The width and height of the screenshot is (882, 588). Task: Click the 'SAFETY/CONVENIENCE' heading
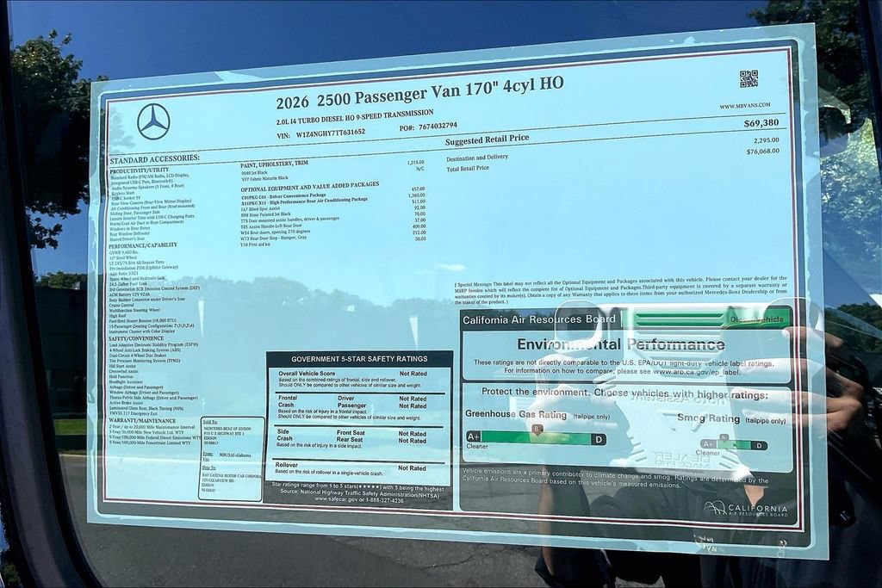point(136,338)
